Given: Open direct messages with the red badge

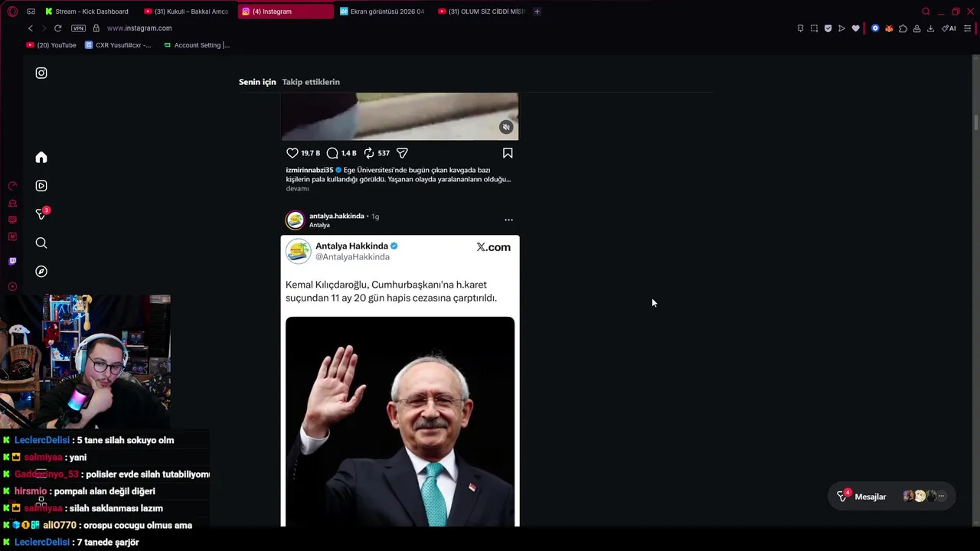Looking at the screenshot, I should [x=41, y=214].
